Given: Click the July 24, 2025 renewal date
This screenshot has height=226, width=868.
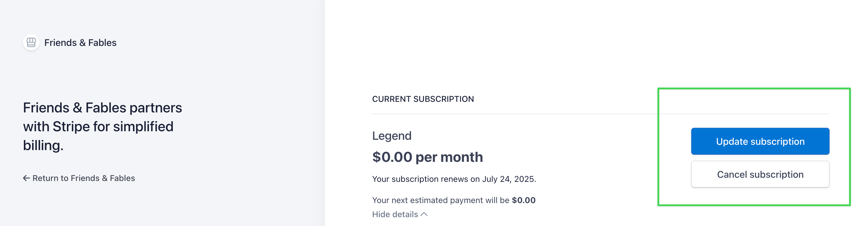Looking at the screenshot, I should [x=508, y=179].
